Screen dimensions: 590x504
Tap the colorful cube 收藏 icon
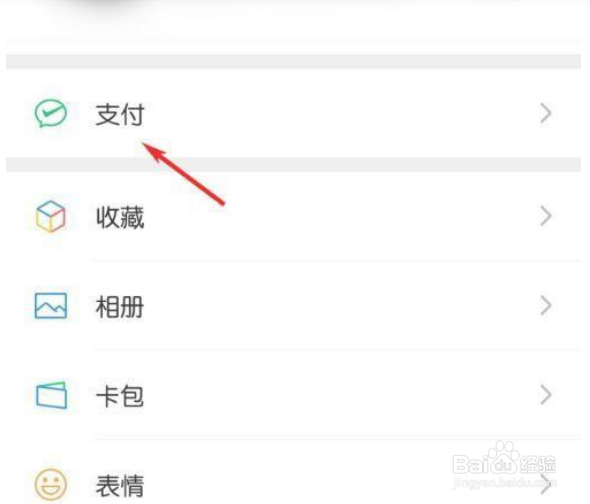click(x=50, y=216)
